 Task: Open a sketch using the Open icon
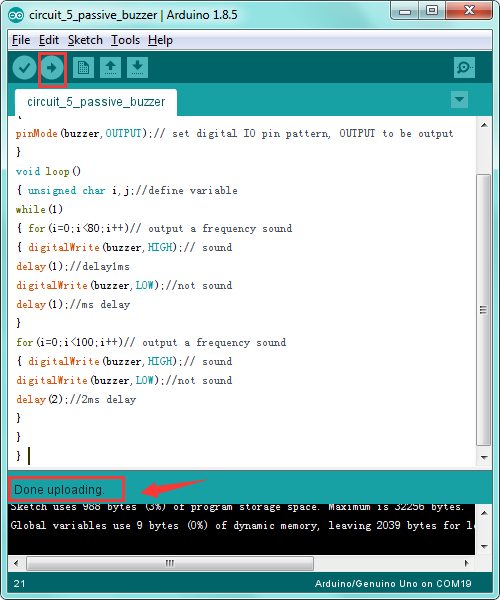[x=111, y=68]
